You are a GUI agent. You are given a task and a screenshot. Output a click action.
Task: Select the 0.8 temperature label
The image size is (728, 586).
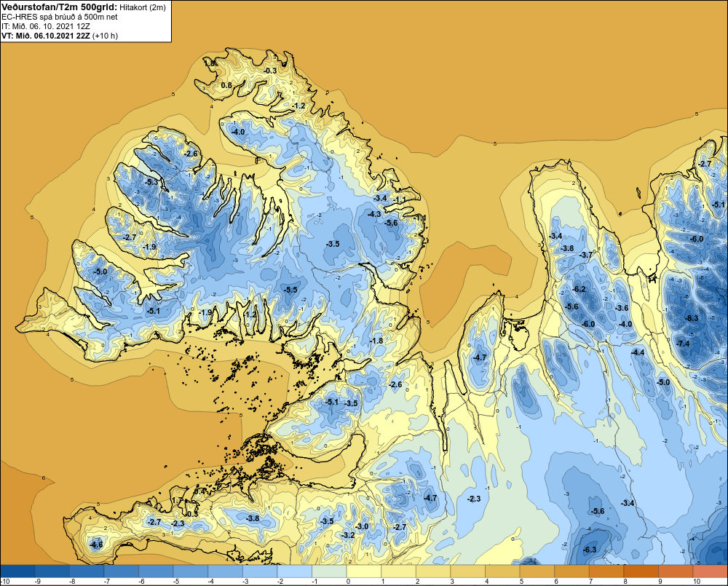(x=226, y=85)
